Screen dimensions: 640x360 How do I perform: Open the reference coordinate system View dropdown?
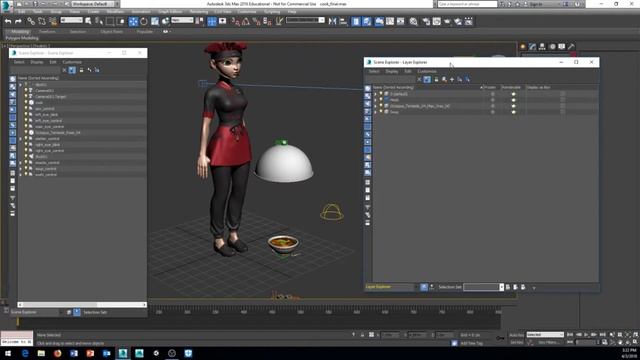pyautogui.click(x=182, y=20)
